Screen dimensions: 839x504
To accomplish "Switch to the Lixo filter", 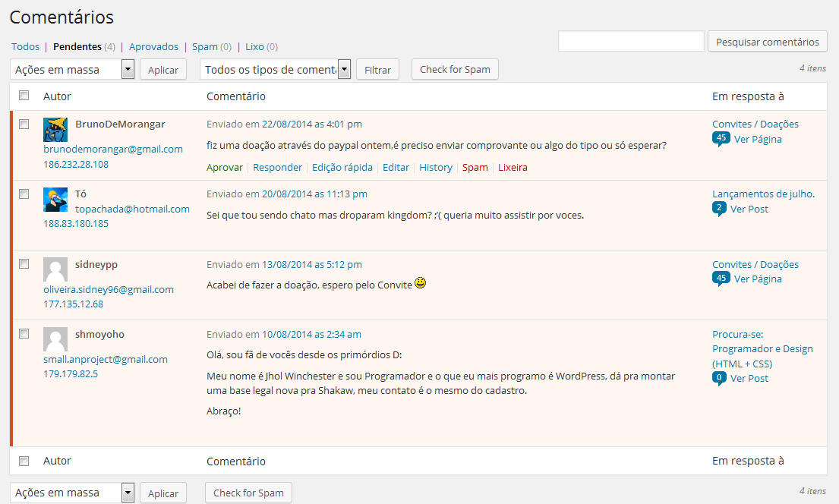I will tap(254, 46).
